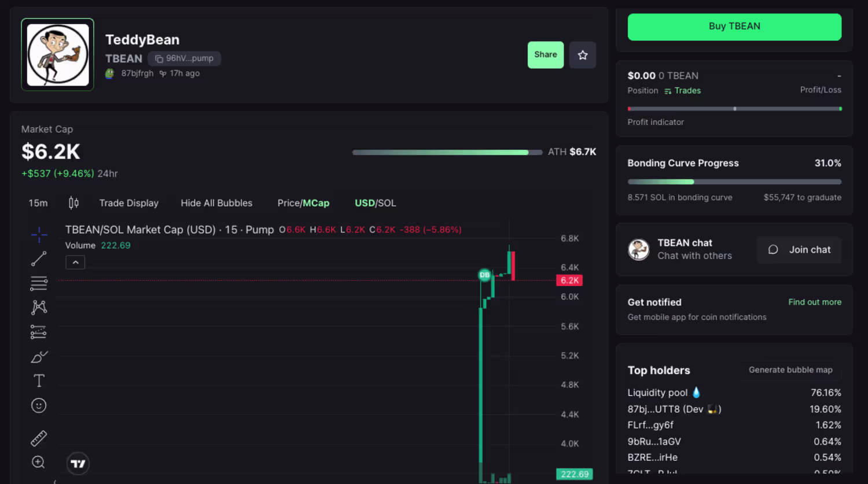
Task: Collapse the chart legend with the chevron
Action: pos(75,263)
